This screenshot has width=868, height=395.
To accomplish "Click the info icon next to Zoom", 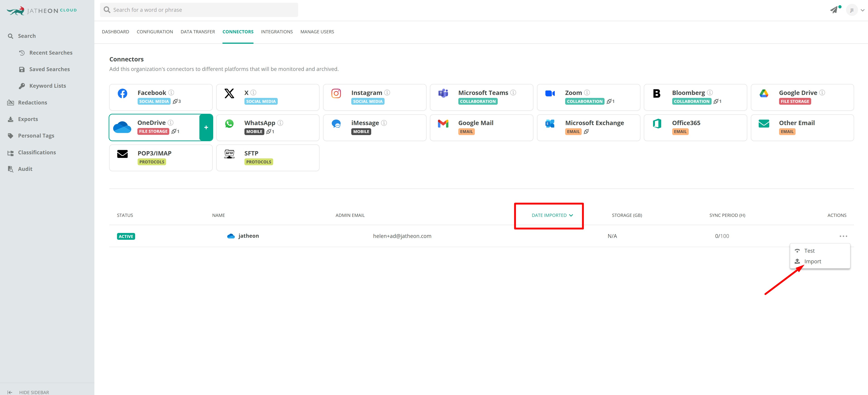I will (587, 92).
